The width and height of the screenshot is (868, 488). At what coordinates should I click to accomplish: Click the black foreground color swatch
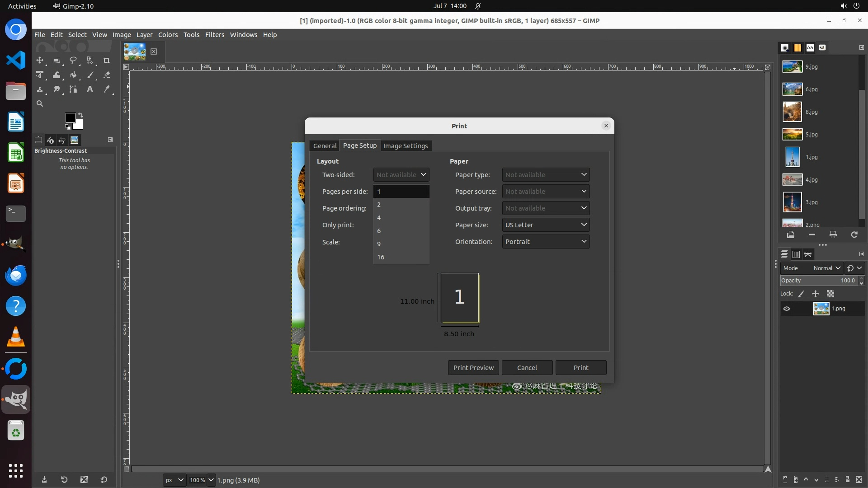(x=70, y=118)
